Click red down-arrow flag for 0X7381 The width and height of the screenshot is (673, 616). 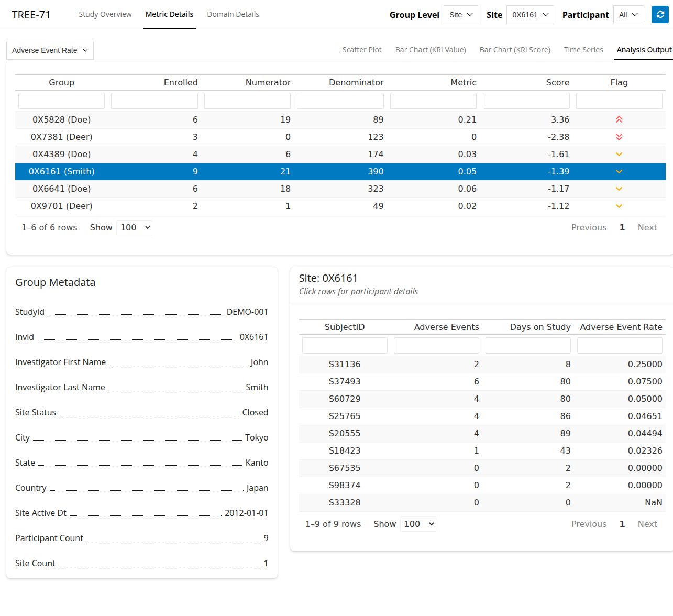coord(619,137)
